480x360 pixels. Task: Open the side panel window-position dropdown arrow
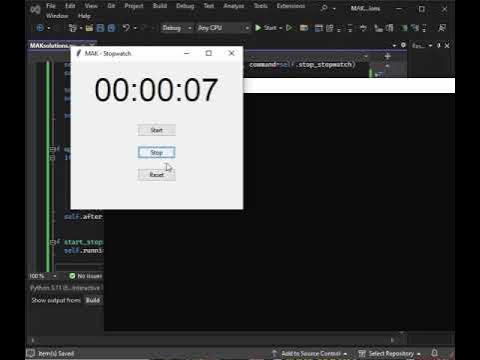pos(430,45)
